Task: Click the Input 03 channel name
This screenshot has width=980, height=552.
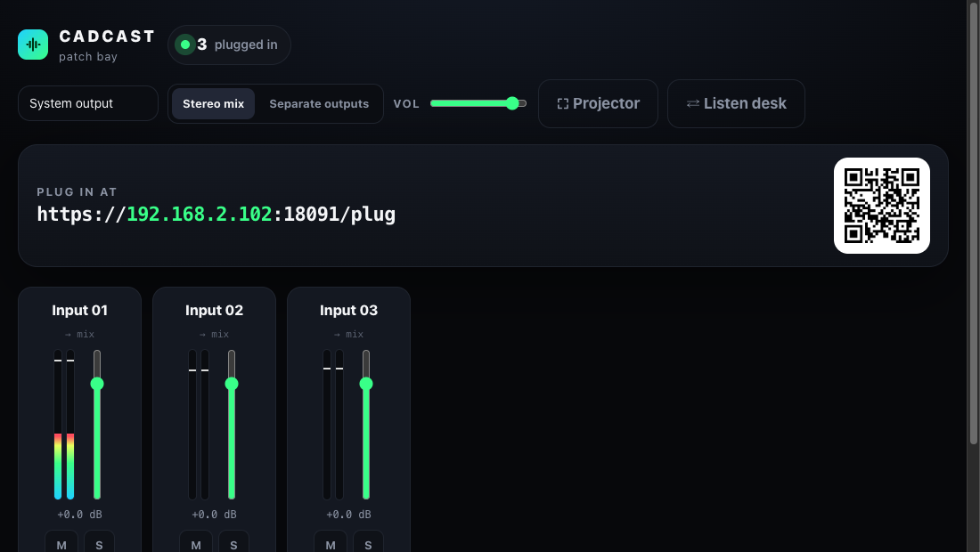Action: pyautogui.click(x=348, y=311)
